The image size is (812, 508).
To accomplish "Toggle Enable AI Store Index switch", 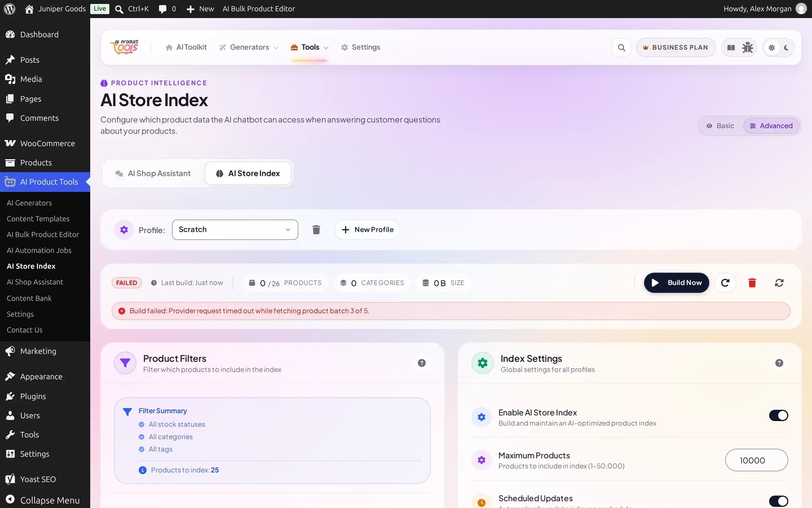I will (x=778, y=415).
